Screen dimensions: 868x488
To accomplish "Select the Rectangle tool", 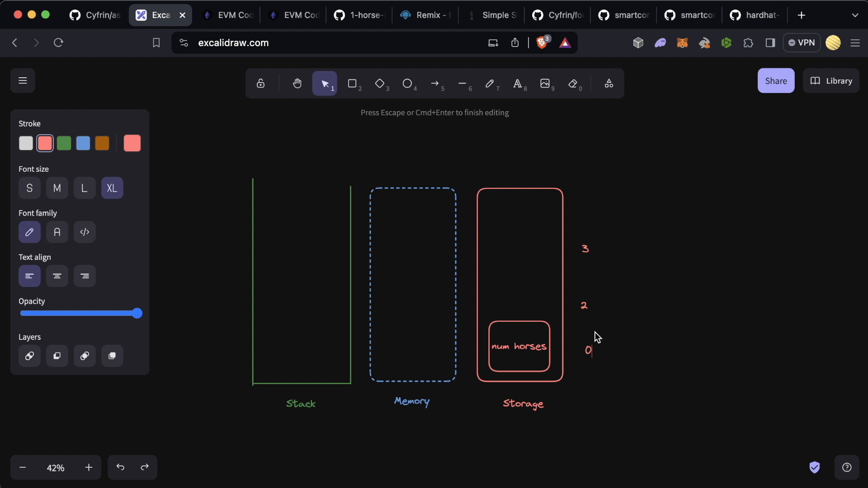I will pos(352,84).
